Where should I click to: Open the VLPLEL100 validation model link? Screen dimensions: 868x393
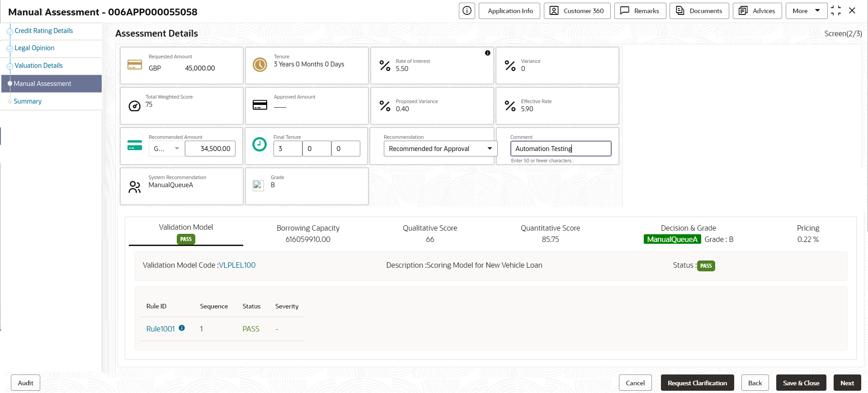click(237, 265)
